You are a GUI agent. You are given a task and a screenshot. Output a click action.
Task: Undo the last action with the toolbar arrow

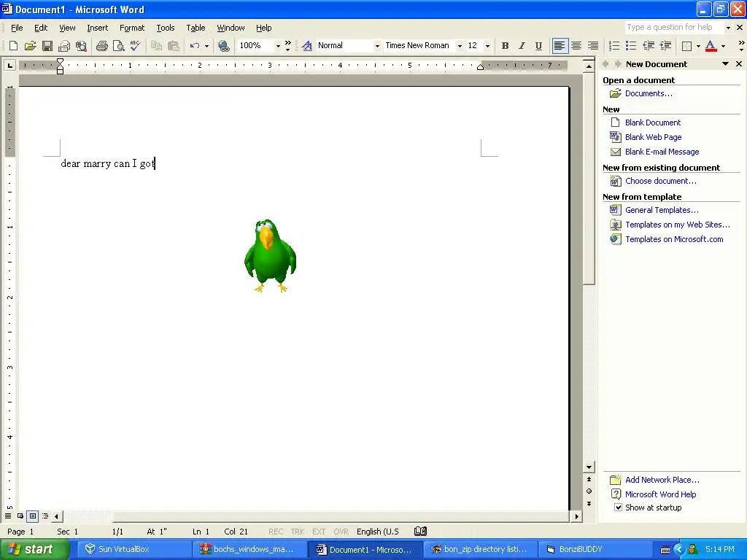[x=194, y=46]
